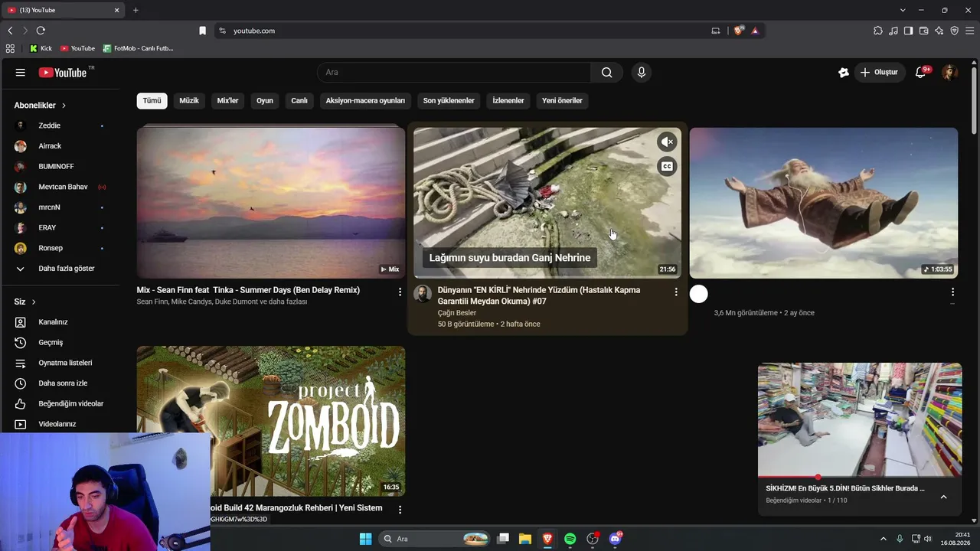This screenshot has height=551, width=980.
Task: Open YouTube notifications bell
Action: 921,73
